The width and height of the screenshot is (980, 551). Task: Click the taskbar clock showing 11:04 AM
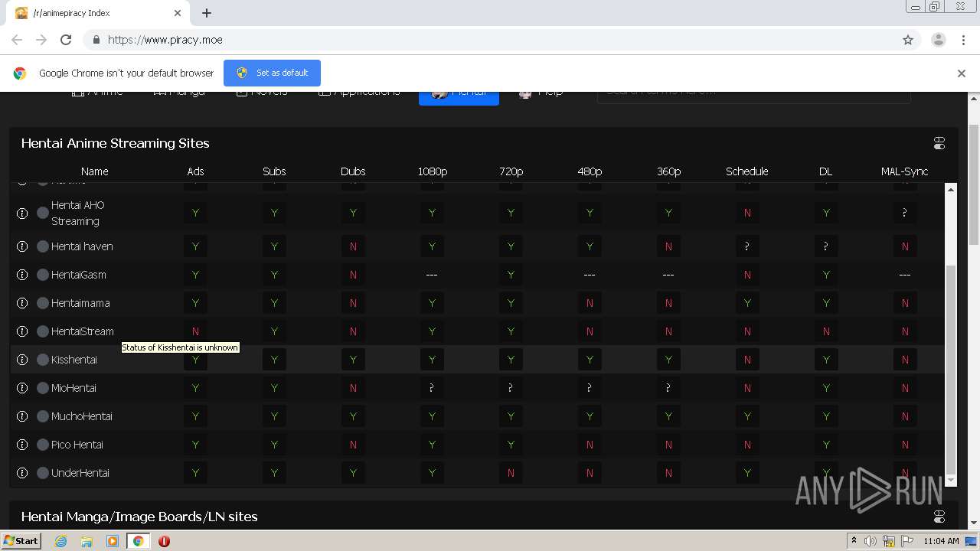(941, 541)
